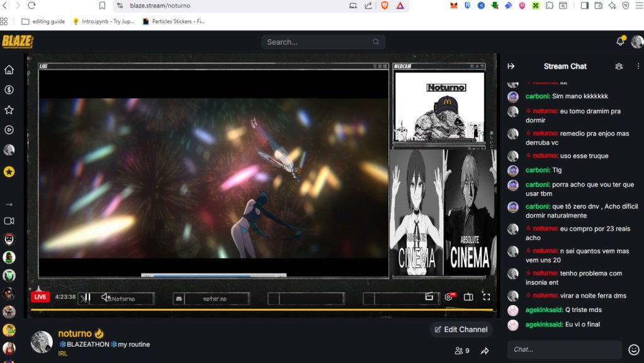Open the Stream Chat options menu
Viewport: 644px width, 363px height.
[638, 66]
